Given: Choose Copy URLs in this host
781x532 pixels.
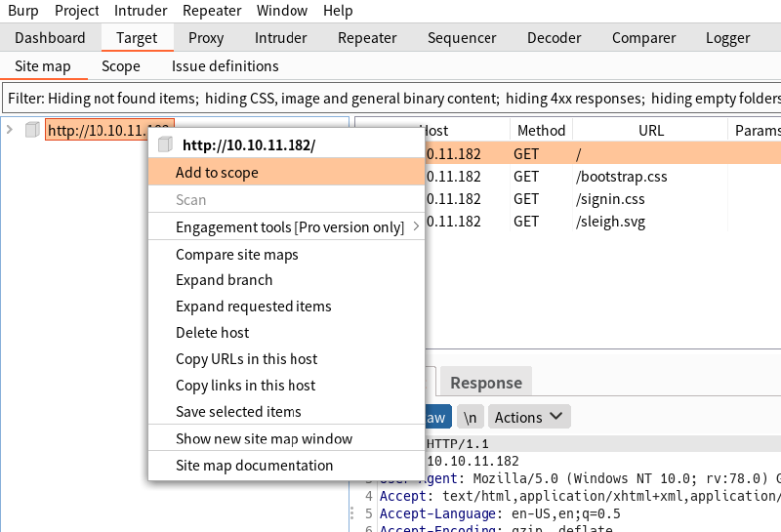Looking at the screenshot, I should point(286,359).
